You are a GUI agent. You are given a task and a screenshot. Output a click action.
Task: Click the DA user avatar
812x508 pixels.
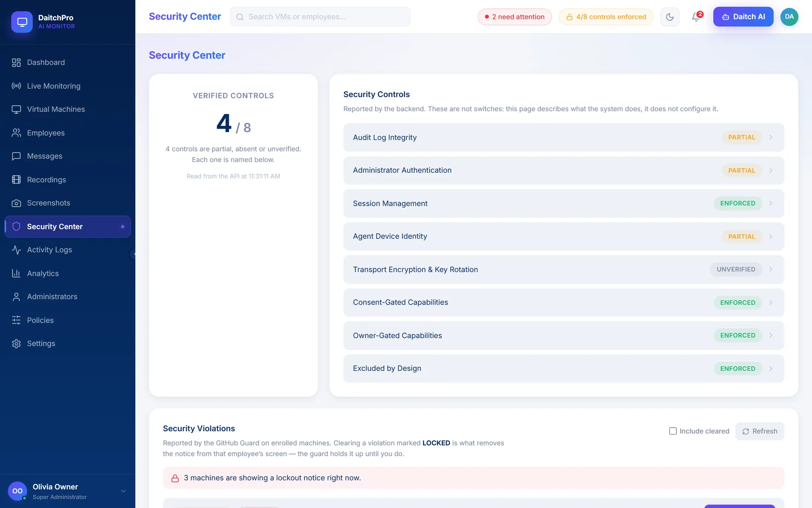point(789,17)
